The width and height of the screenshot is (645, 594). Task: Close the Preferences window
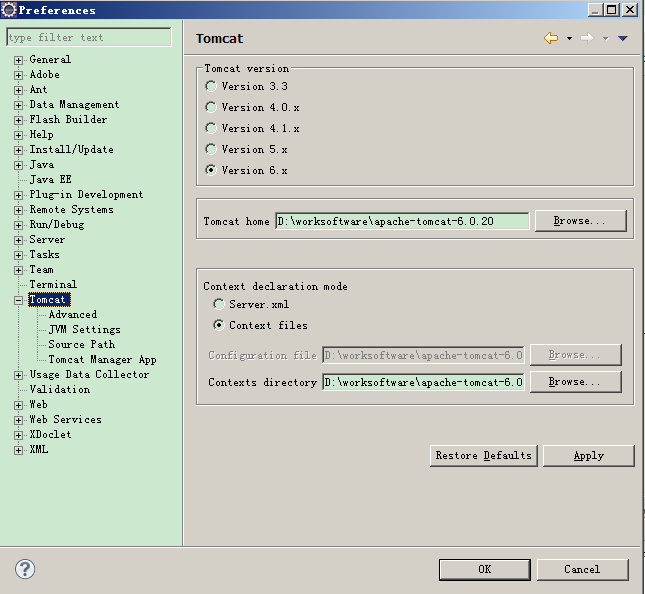click(x=630, y=9)
